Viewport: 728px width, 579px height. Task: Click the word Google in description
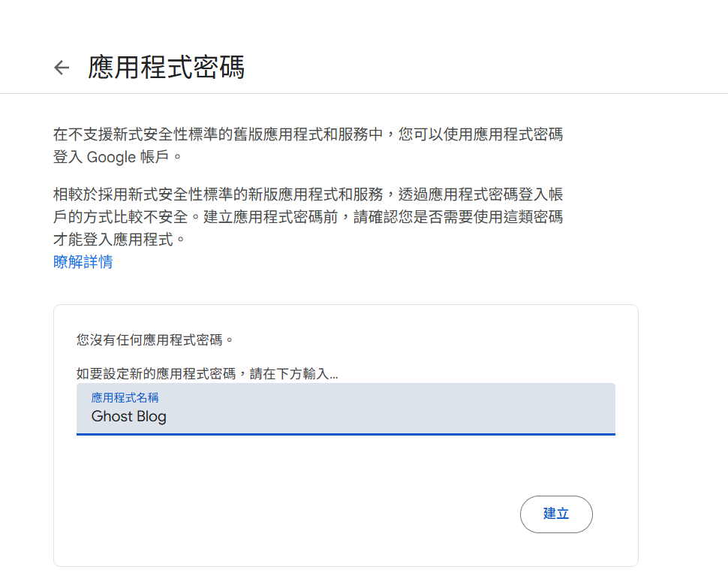111,158
